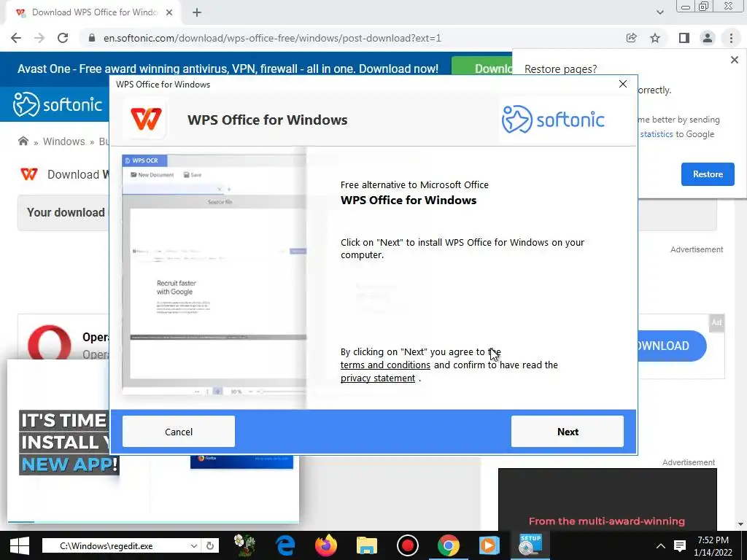Click the page scrollbar down arrow
Screen dimensions: 747x560
point(741,525)
